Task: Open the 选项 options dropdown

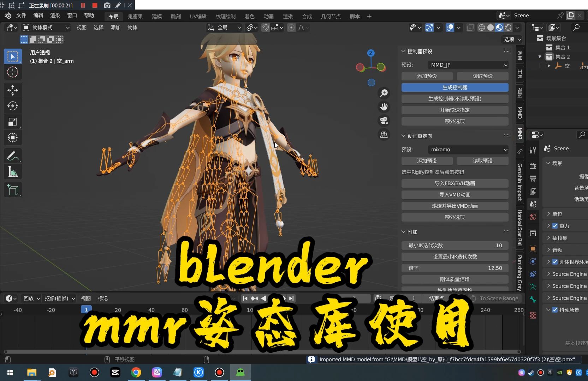Action: (513, 40)
